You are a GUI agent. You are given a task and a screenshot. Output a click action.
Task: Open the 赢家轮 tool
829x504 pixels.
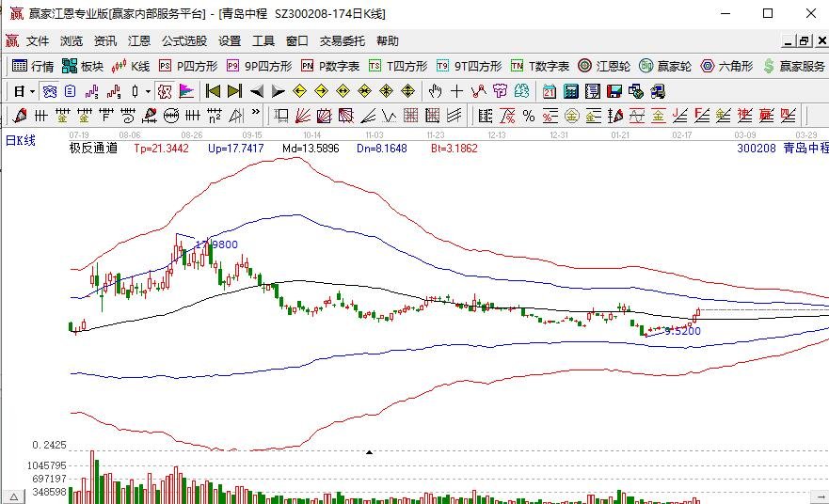point(665,66)
